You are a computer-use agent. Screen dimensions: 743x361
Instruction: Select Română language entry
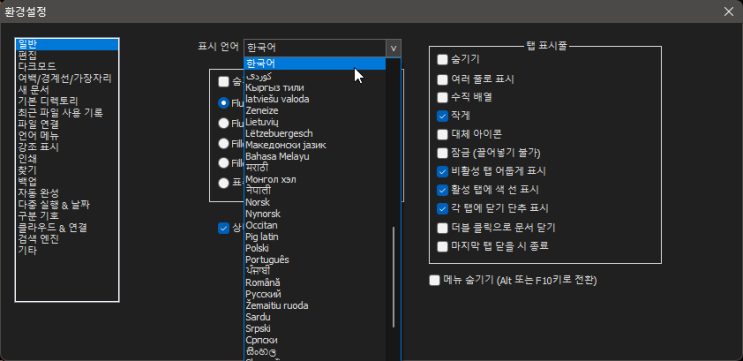315,282
